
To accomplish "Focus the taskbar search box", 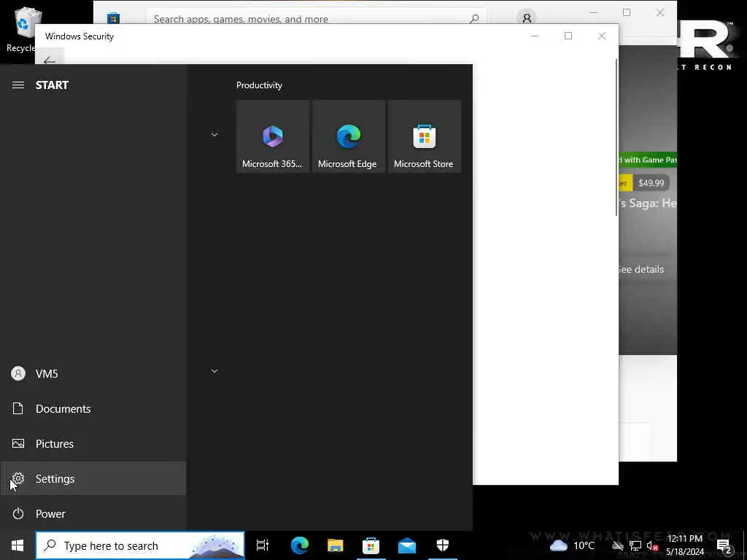I will 140,545.
